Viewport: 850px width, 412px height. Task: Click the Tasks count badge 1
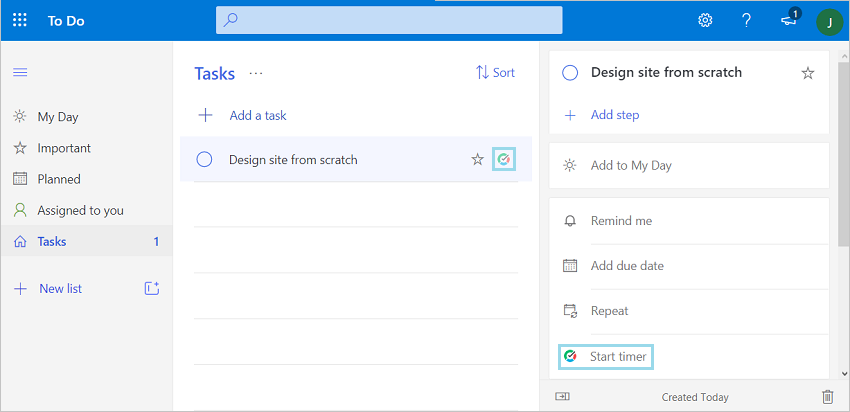pos(156,242)
